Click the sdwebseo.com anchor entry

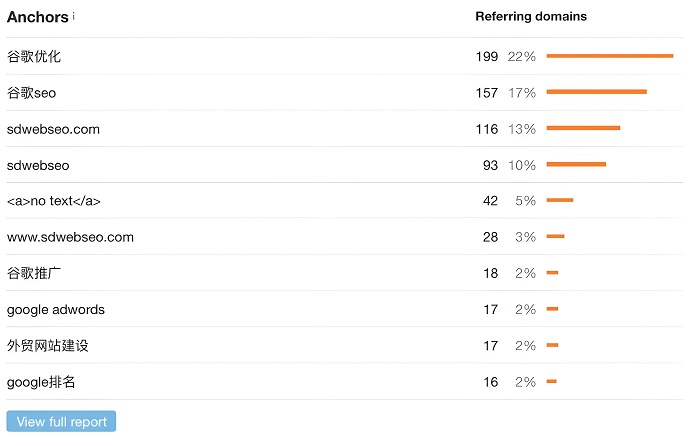[53, 129]
